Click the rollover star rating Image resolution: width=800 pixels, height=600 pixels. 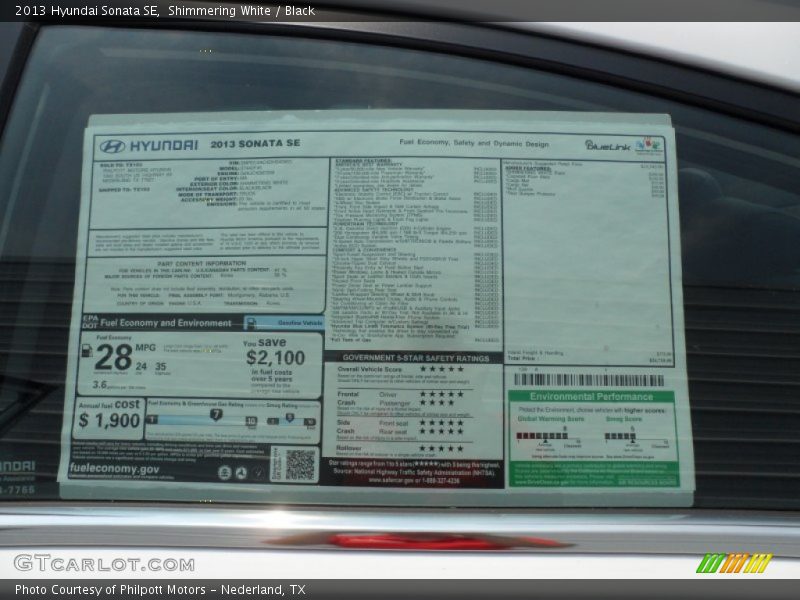click(442, 448)
